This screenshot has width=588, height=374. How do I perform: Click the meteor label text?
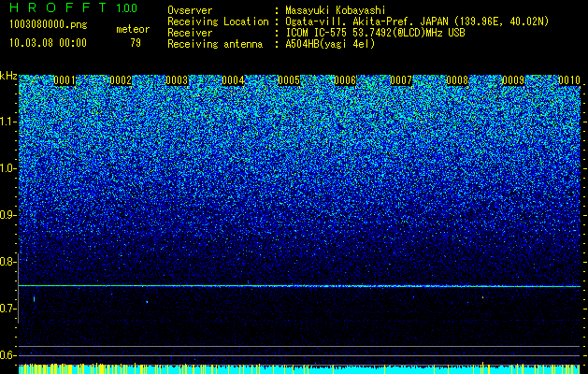pyautogui.click(x=133, y=29)
